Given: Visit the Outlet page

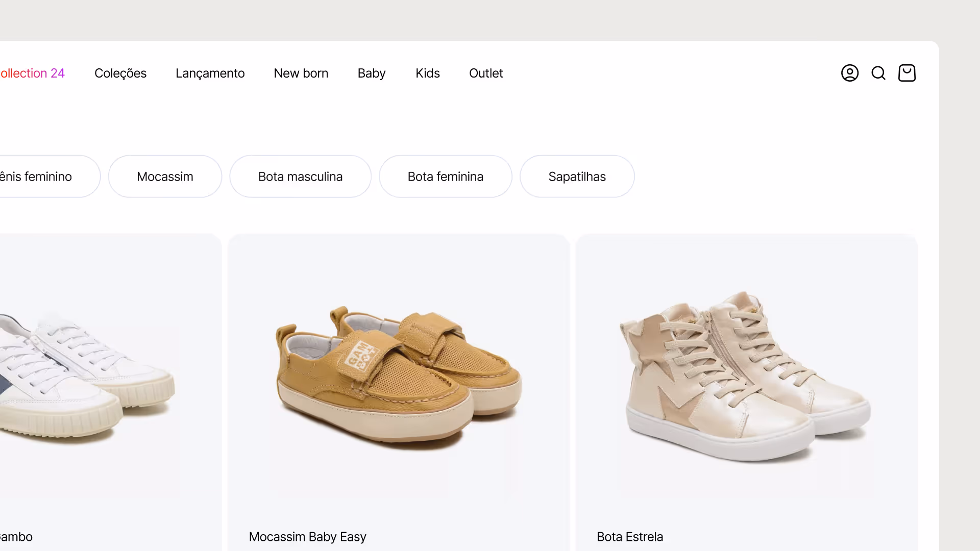Looking at the screenshot, I should click(x=485, y=73).
